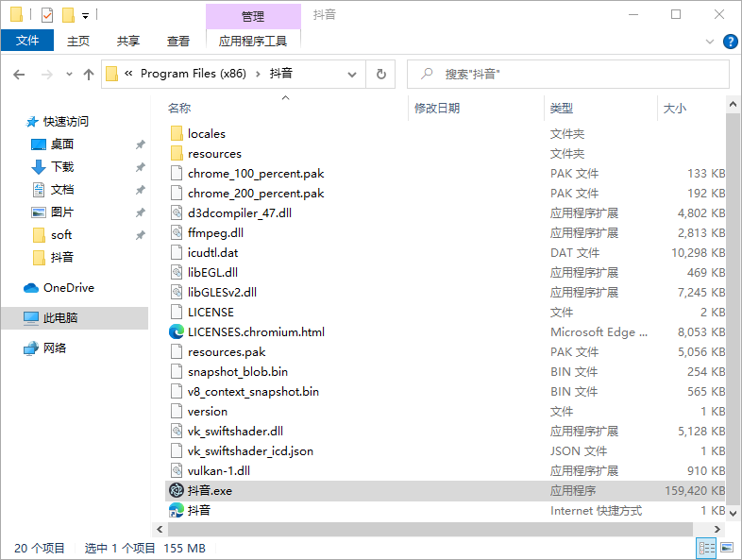Switch to the 主页 ribbon tab

click(x=78, y=42)
